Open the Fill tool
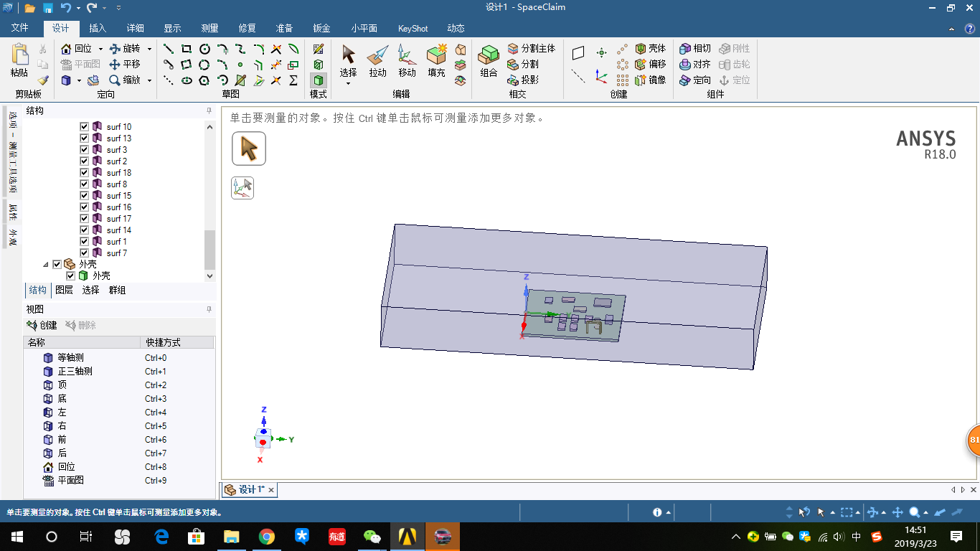 [436, 63]
